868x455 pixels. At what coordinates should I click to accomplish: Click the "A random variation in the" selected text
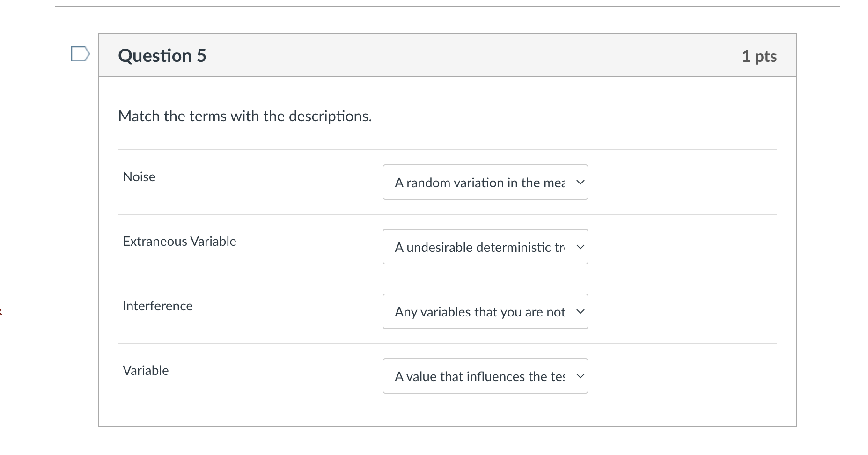pos(479,183)
